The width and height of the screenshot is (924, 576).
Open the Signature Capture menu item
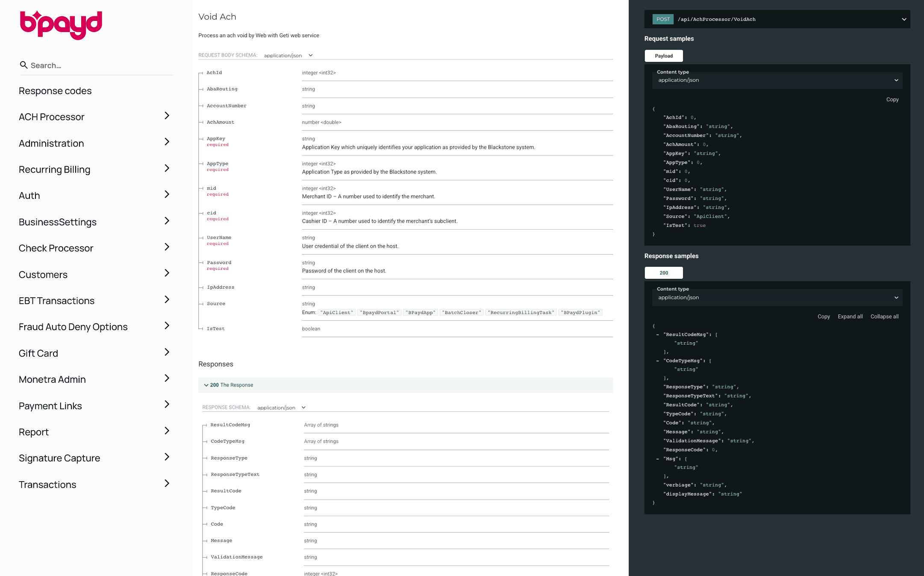(x=59, y=458)
